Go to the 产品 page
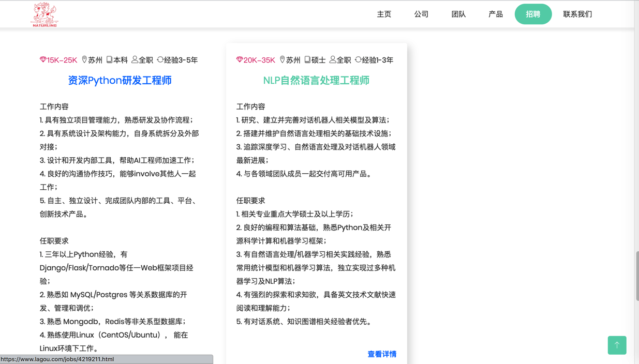The width and height of the screenshot is (639, 364). [x=496, y=14]
